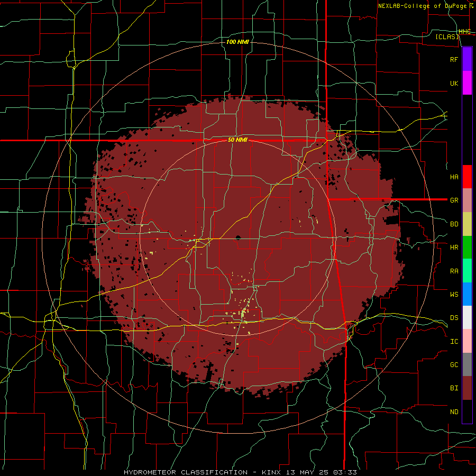Click the GR legend label
The image size is (476, 476).
[454, 200]
